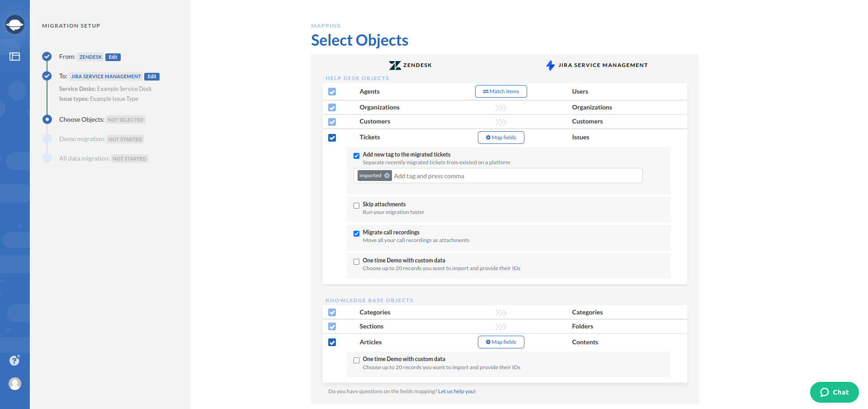Uncheck the Tickets checkbox

332,138
